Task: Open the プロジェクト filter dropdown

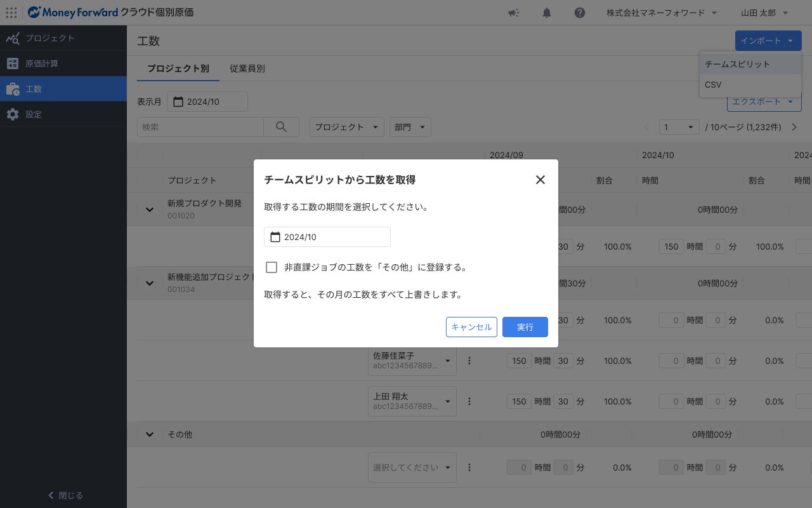Action: pyautogui.click(x=347, y=127)
